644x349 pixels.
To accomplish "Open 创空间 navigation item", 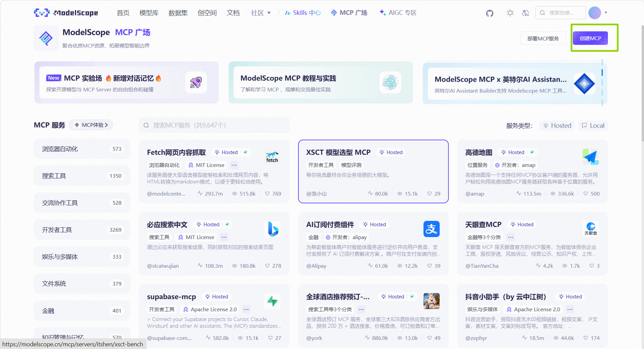I will click(x=207, y=13).
